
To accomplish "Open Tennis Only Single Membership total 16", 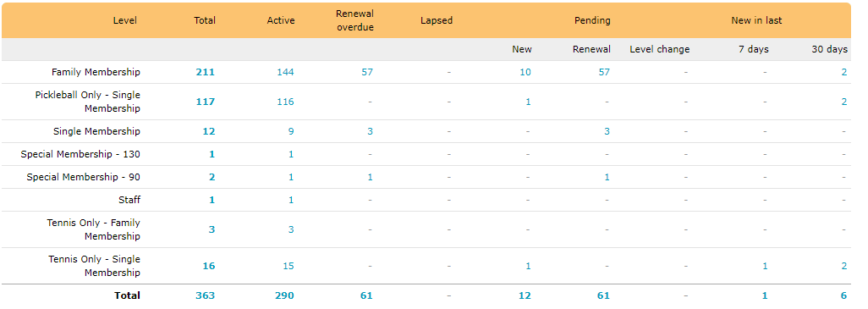I will coord(209,266).
